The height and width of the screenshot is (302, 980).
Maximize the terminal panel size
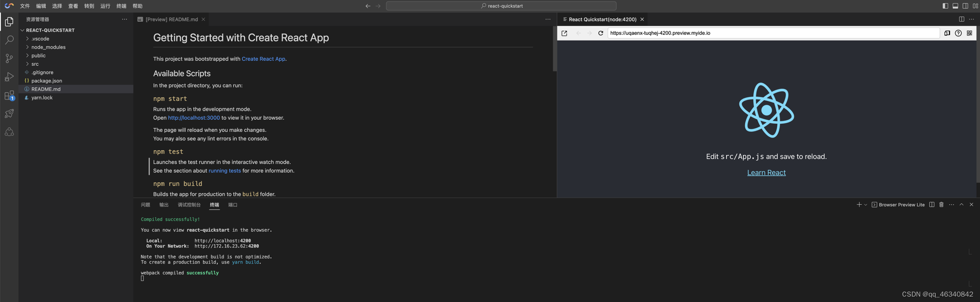pos(962,205)
